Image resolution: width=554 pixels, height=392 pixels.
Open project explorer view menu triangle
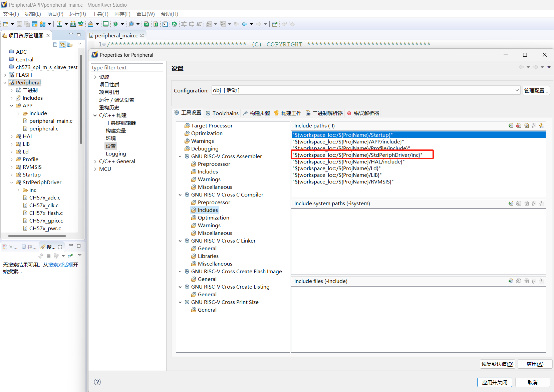(80, 44)
